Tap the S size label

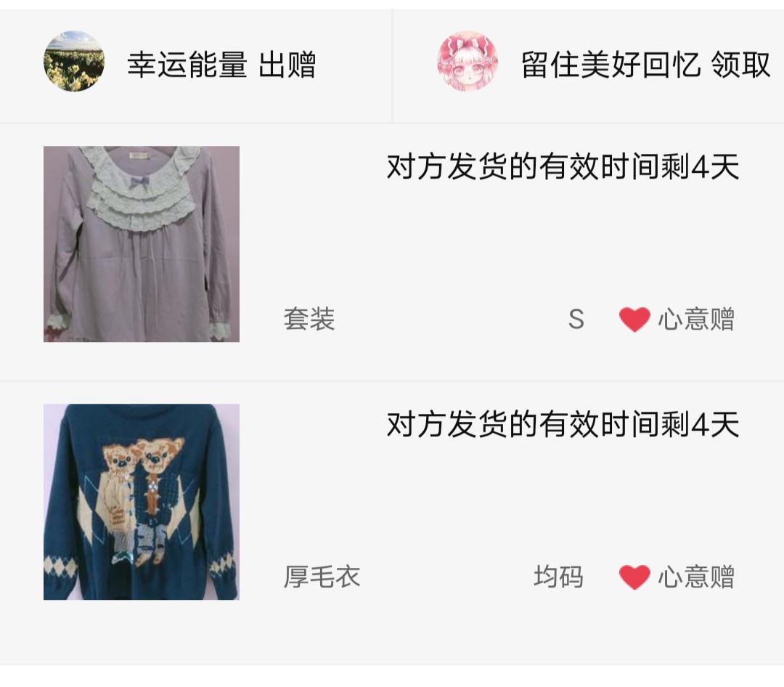[x=576, y=319]
